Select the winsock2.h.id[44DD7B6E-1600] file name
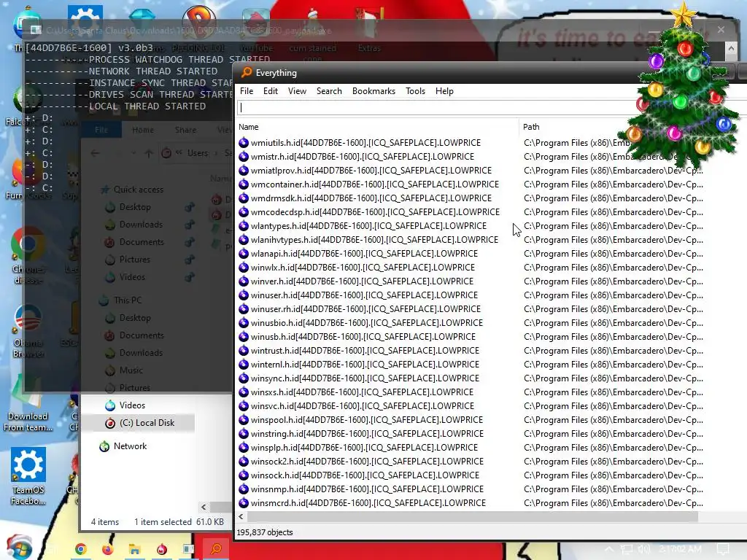The image size is (747, 560). point(368,461)
